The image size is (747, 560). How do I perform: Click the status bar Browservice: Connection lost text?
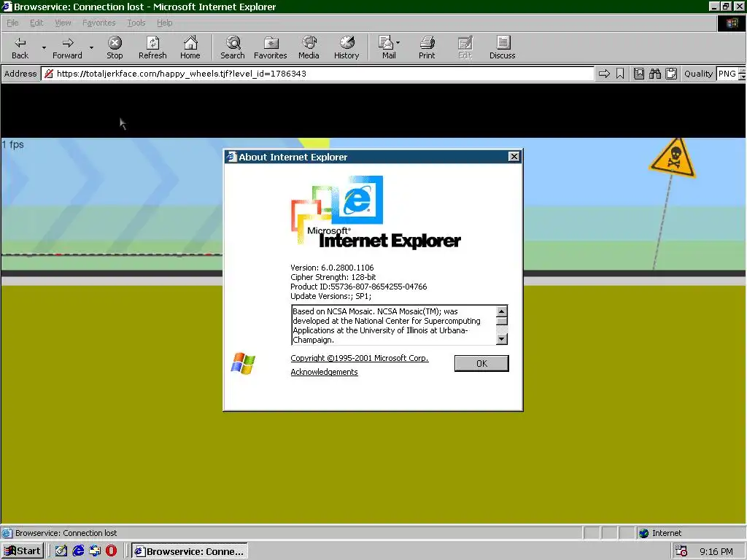(x=66, y=533)
